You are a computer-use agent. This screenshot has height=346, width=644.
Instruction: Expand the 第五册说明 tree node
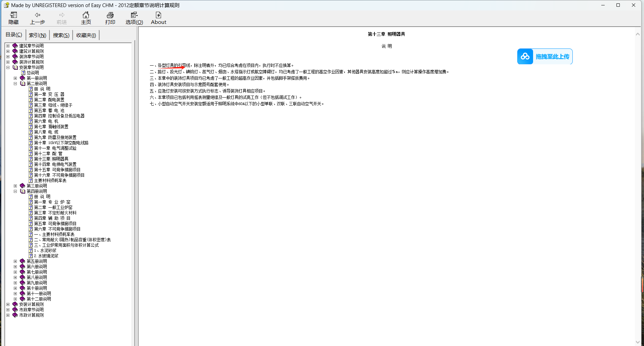point(15,261)
